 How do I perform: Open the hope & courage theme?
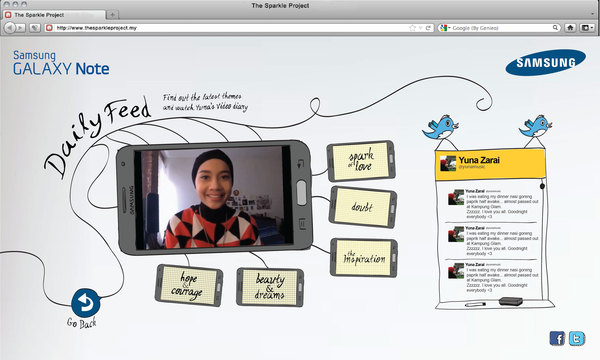[x=189, y=285]
